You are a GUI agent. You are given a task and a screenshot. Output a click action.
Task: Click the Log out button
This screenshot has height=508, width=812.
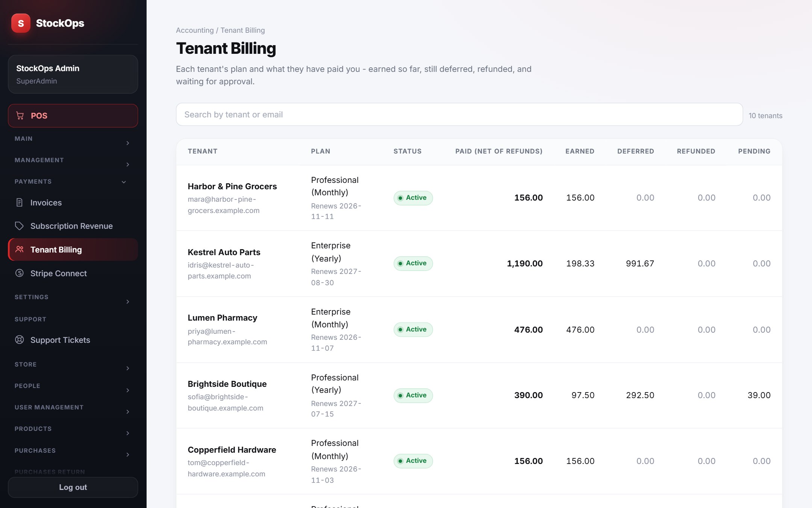[x=73, y=487]
